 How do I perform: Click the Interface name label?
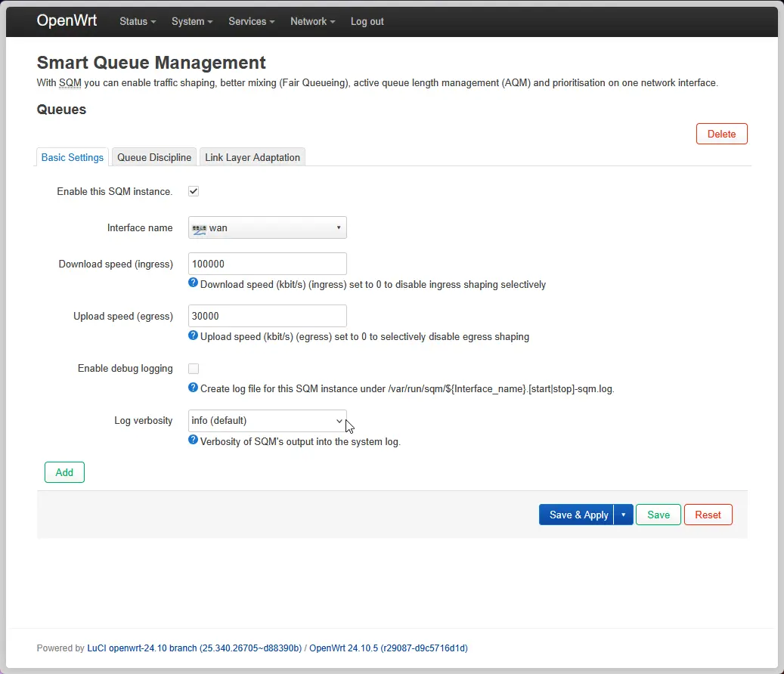click(140, 228)
